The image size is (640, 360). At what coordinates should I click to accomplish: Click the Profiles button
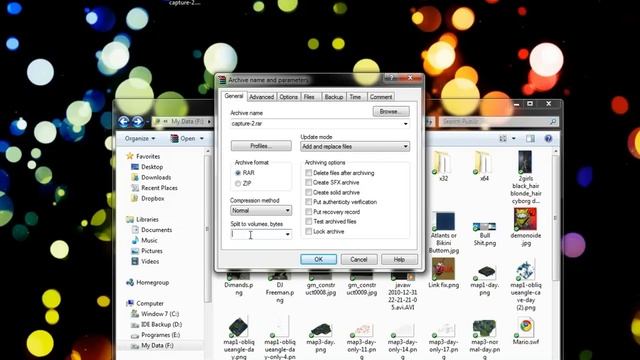(x=261, y=146)
